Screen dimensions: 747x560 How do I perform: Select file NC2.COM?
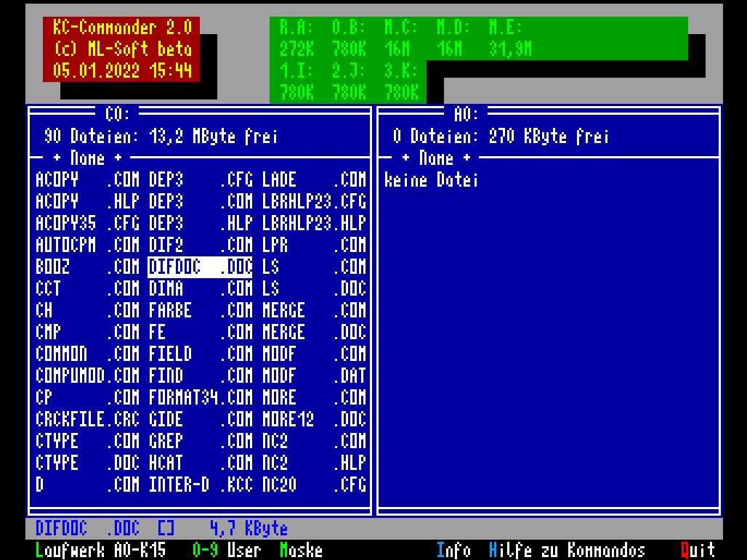314,441
